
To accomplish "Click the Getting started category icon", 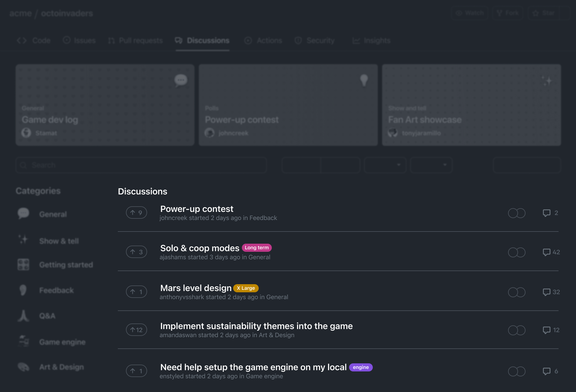I will pos(23,265).
